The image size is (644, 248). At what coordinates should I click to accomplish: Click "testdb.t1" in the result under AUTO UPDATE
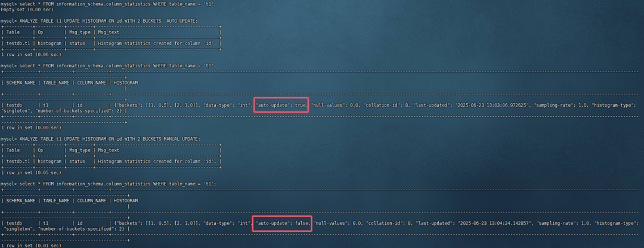click(18, 43)
